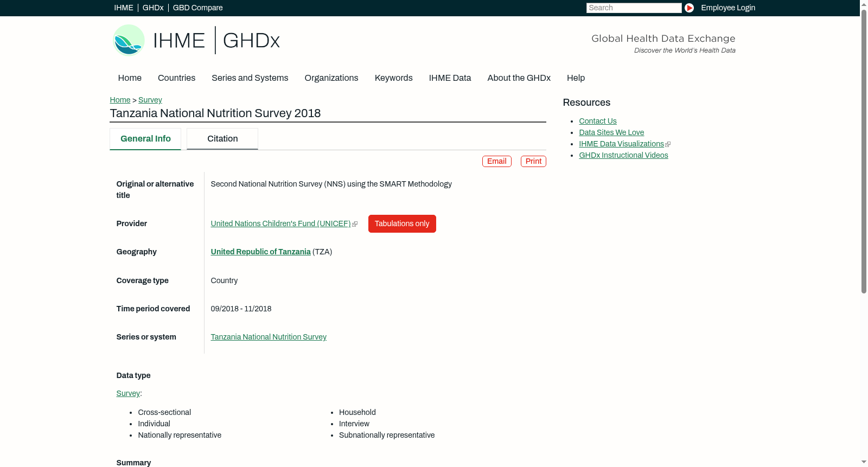Open the IHME link in top bar

tap(124, 8)
